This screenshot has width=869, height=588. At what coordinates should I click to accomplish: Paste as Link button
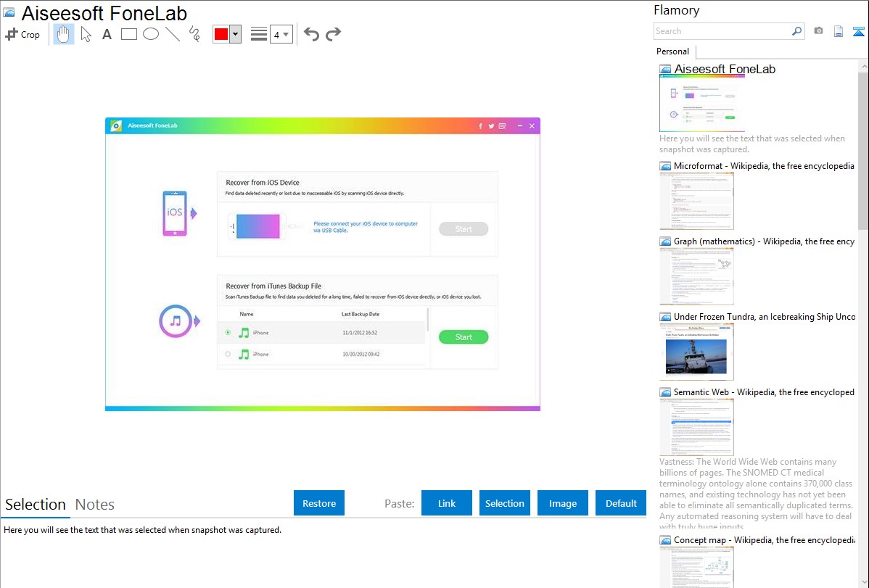(x=447, y=503)
